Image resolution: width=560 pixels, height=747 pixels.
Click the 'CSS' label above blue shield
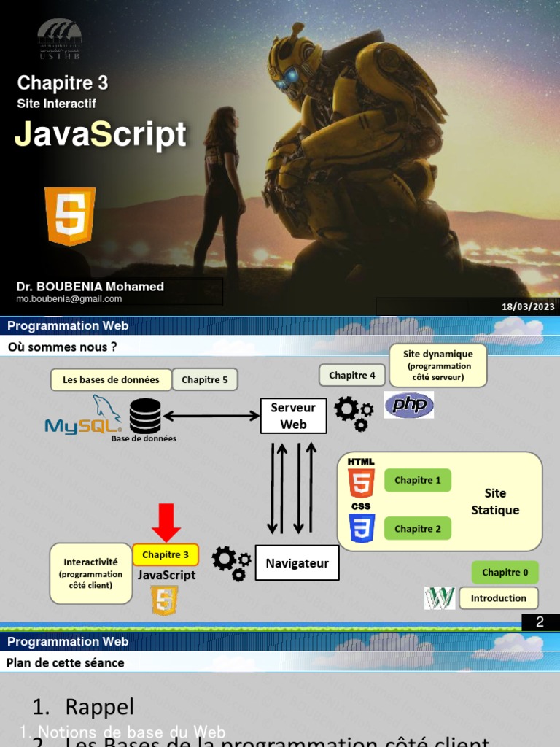click(361, 506)
